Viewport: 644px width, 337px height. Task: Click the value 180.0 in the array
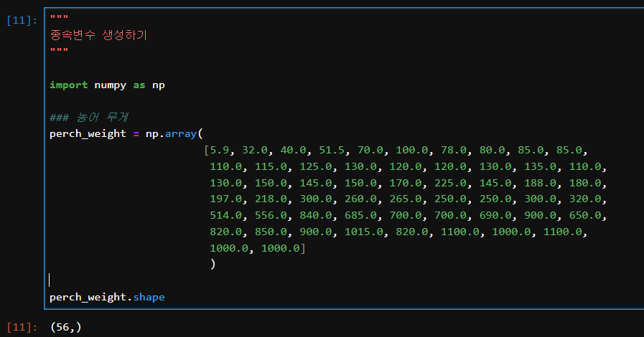point(585,183)
